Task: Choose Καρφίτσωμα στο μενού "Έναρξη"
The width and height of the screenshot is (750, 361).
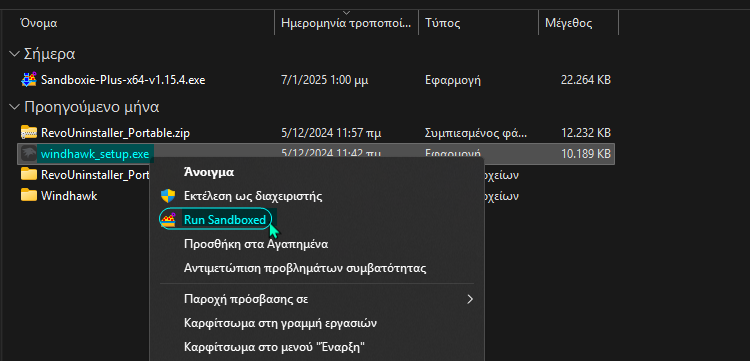Action: (275, 346)
